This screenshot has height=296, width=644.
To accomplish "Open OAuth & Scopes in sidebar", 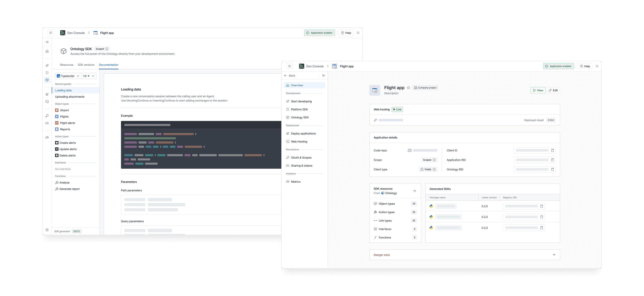I will point(301,158).
